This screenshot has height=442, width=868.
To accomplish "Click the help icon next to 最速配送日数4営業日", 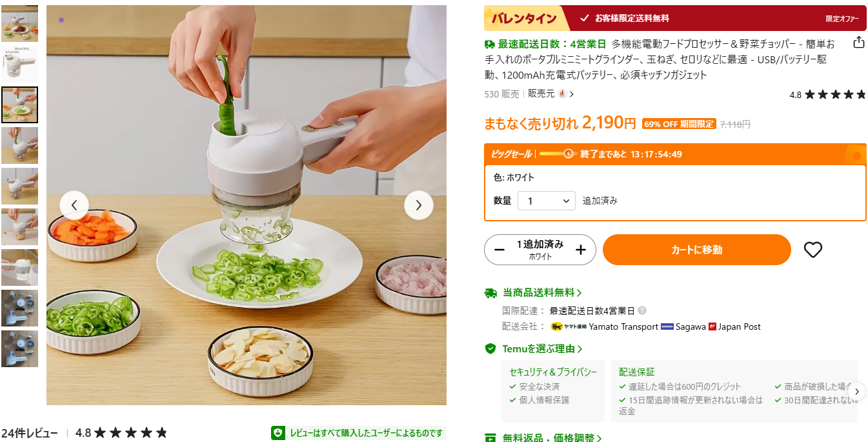I will pyautogui.click(x=642, y=310).
